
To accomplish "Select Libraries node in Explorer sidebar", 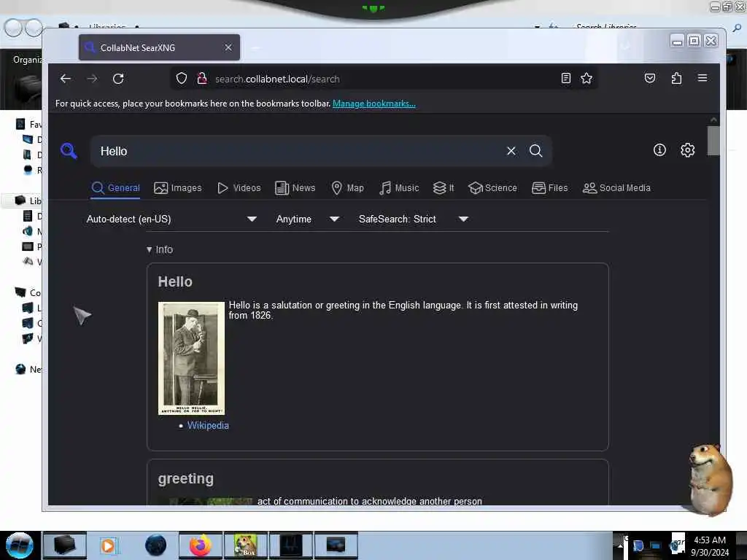I will [28, 201].
